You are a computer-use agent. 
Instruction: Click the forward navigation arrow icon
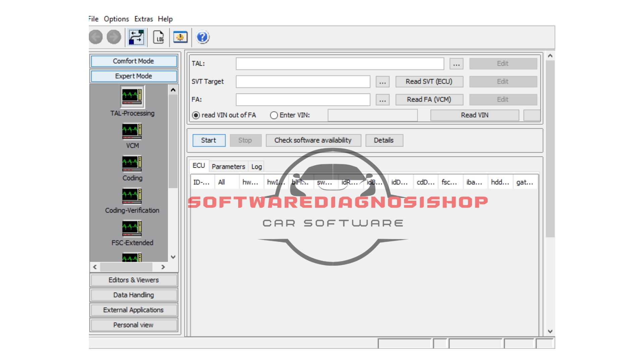[x=114, y=37]
